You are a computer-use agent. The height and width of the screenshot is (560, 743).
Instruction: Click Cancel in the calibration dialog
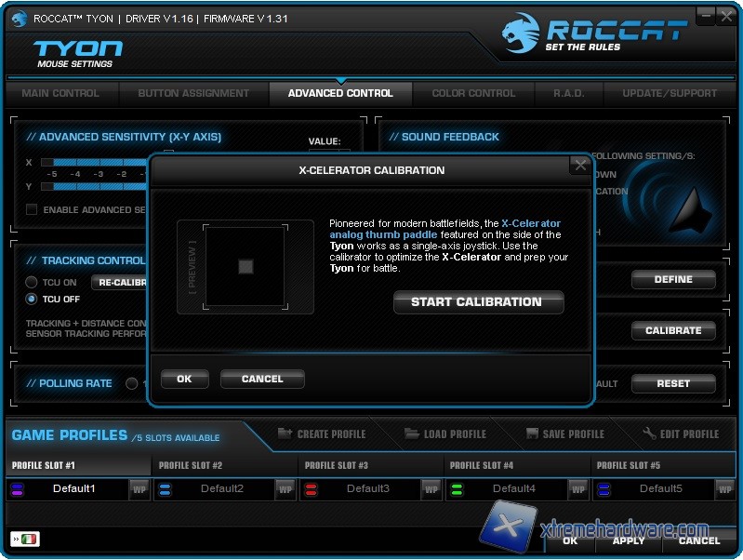pos(262,379)
